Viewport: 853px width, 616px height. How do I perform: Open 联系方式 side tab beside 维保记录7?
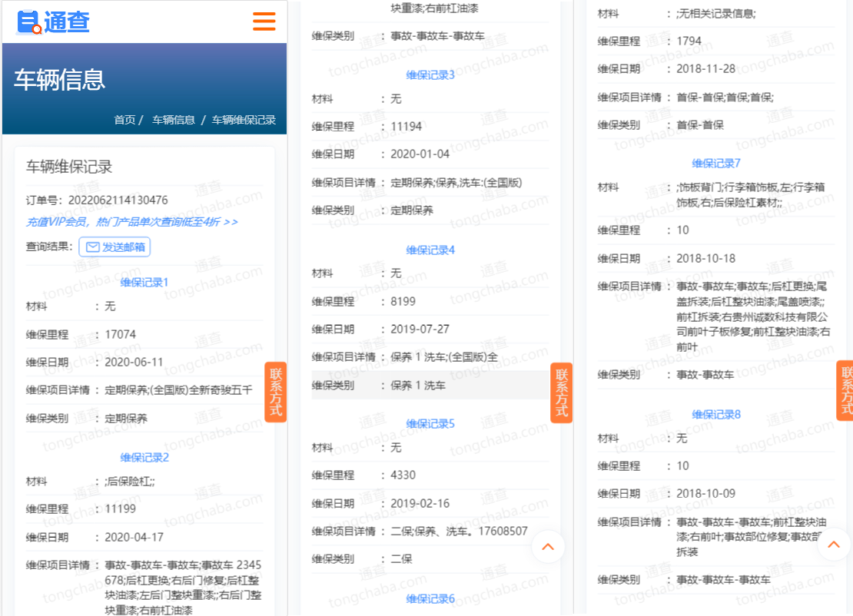(x=845, y=390)
